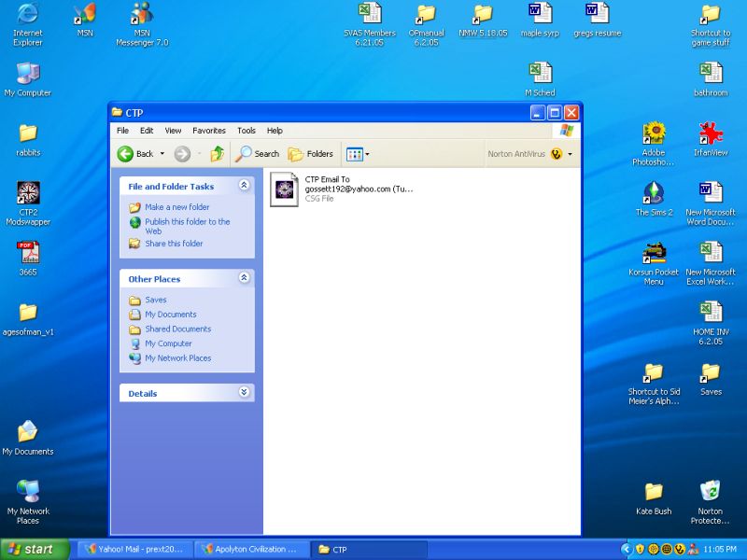The image size is (747, 560).
Task: Click the Up folder toolbar icon
Action: (218, 154)
